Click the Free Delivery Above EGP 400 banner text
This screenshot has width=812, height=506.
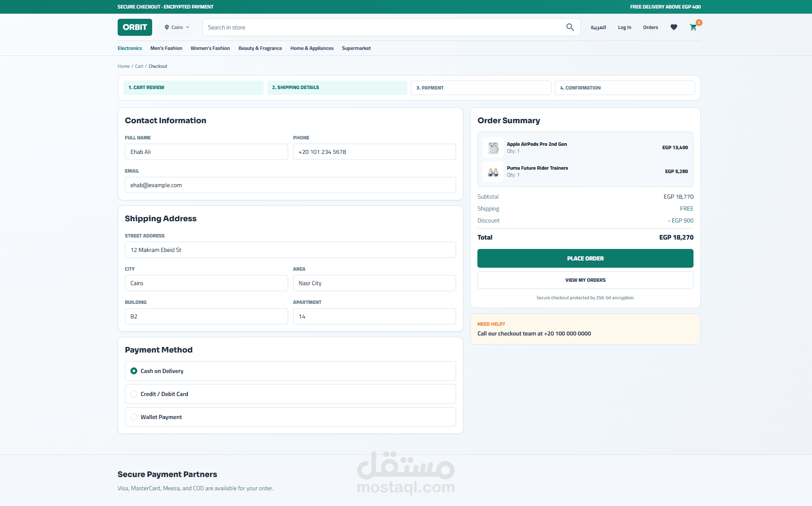tap(665, 7)
